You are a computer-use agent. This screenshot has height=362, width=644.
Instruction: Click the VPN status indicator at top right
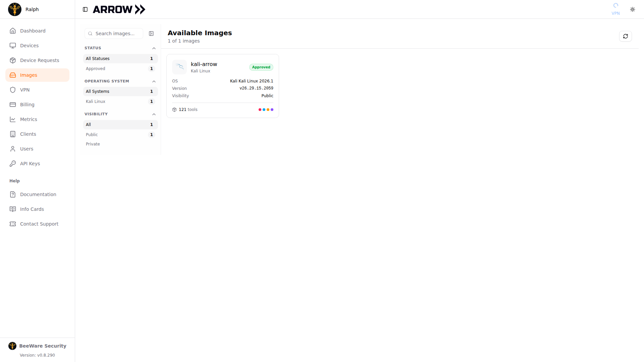[616, 9]
